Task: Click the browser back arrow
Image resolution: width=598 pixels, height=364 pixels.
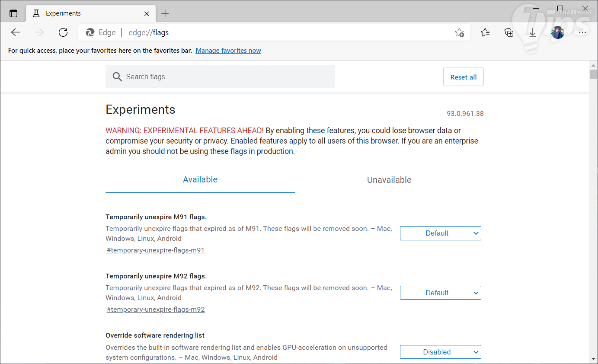Action: [16, 32]
